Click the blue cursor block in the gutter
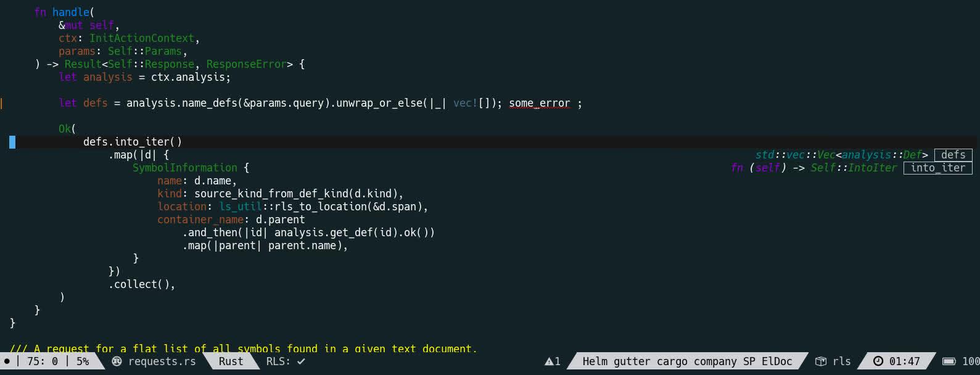Viewport: 980px width, 375px height. point(12,142)
